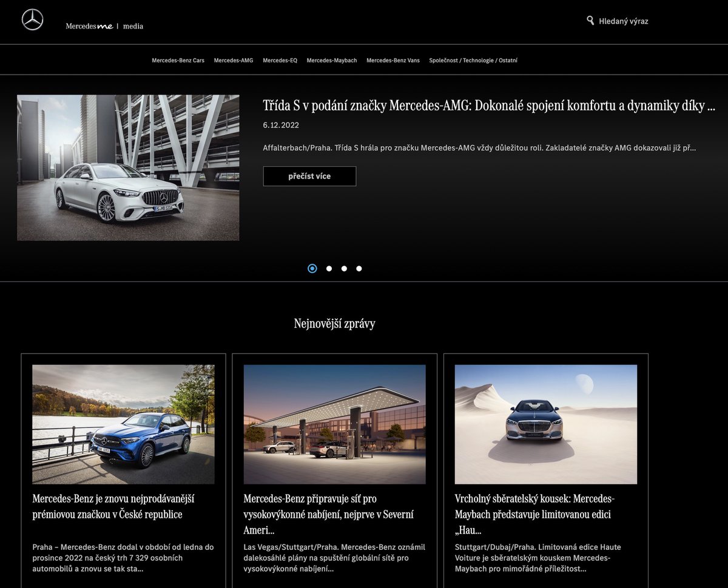This screenshot has height=588, width=728.
Task: Open the Mercedes-Benz Cars menu
Action: pos(178,61)
